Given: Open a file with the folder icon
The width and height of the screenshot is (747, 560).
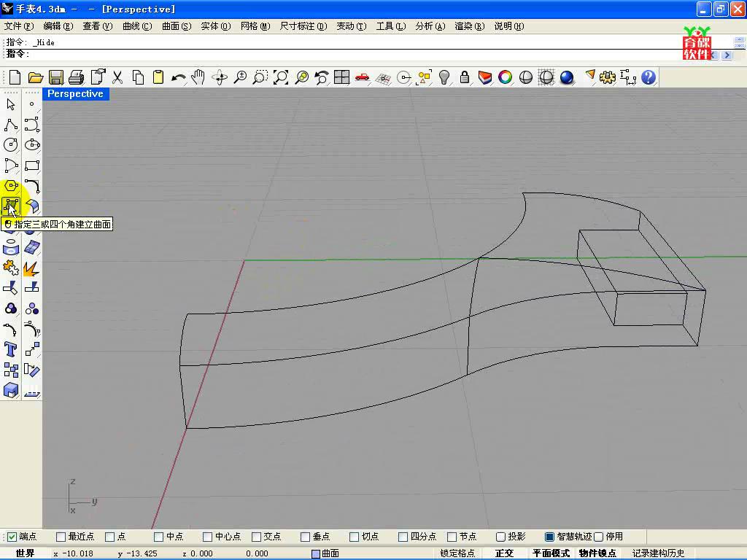Looking at the screenshot, I should (35, 77).
